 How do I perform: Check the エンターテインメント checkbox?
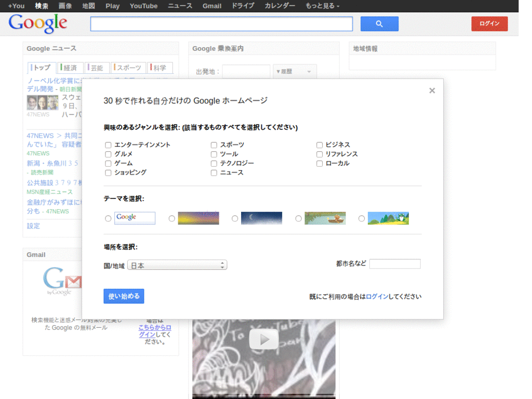[108, 145]
